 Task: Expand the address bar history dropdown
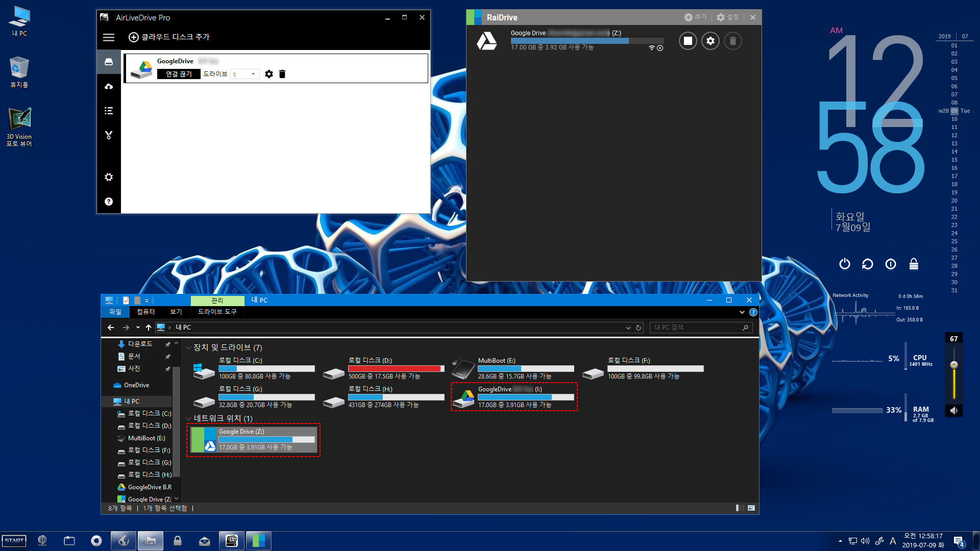coord(628,328)
